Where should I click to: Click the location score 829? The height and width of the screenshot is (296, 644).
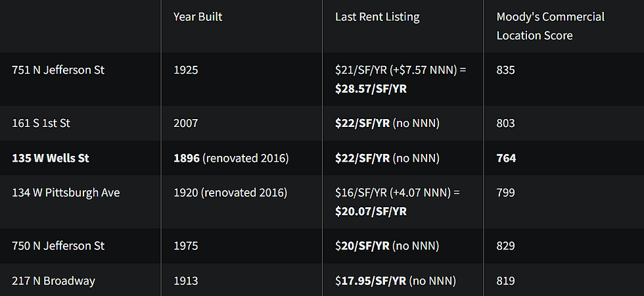pos(505,246)
